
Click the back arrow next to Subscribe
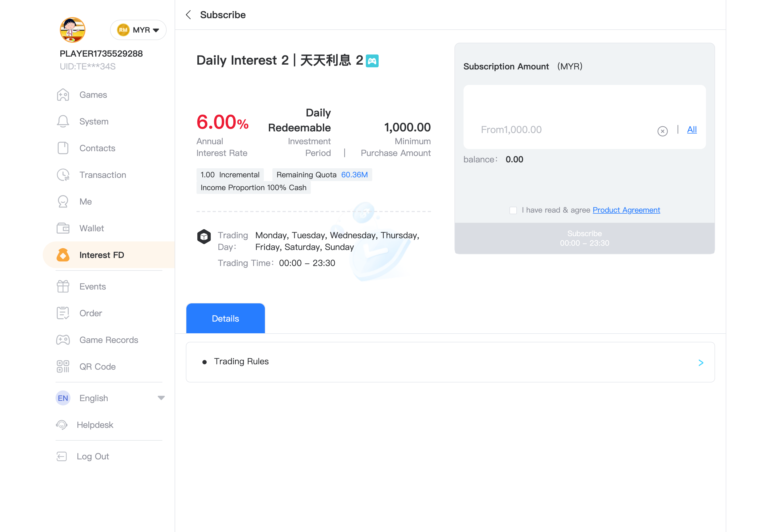(x=188, y=15)
